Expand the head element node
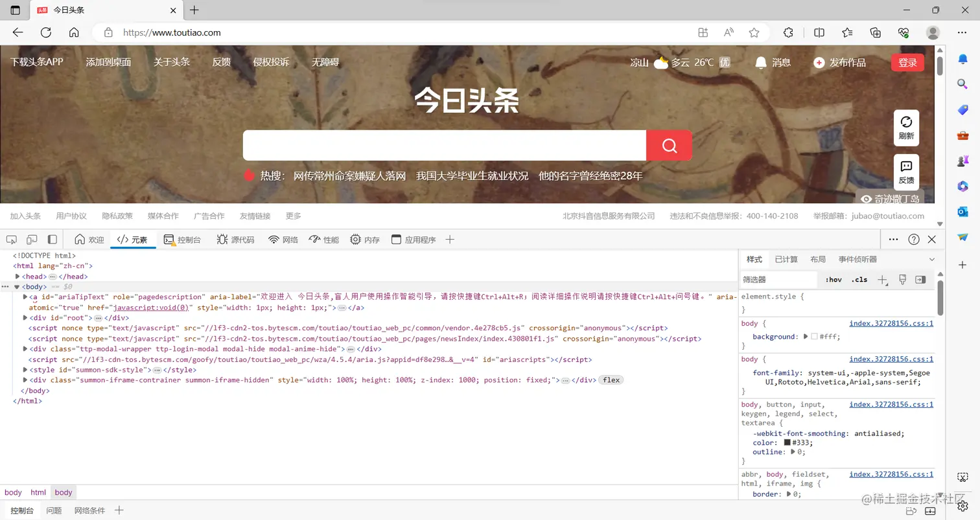The width and height of the screenshot is (980, 520). tap(18, 277)
